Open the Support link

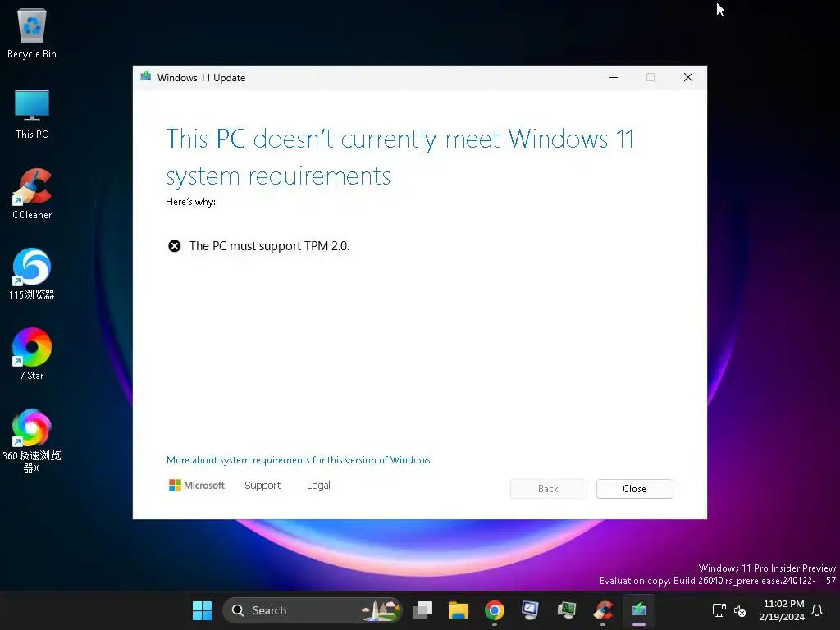click(262, 486)
